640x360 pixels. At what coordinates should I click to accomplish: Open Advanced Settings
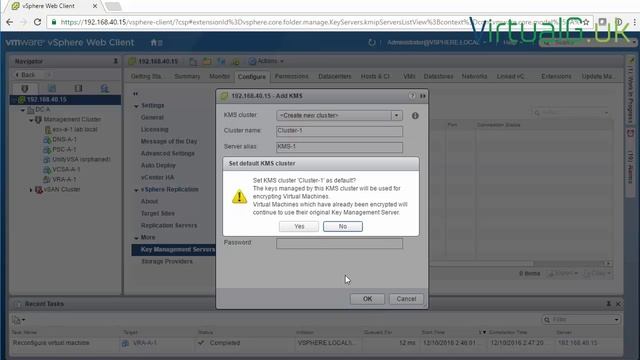[x=167, y=153]
